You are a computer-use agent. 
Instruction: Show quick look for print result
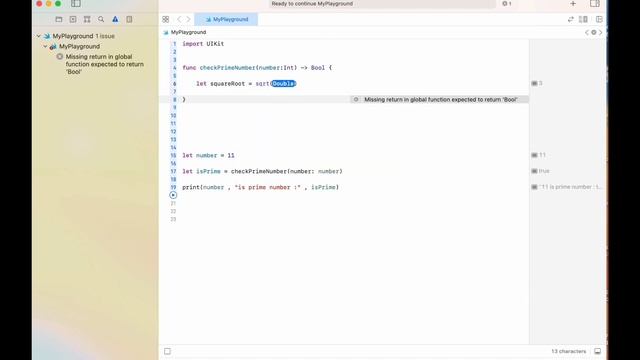click(534, 187)
